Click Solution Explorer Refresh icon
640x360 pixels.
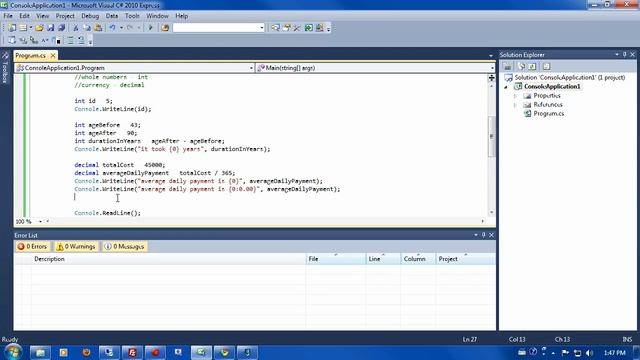point(532,67)
